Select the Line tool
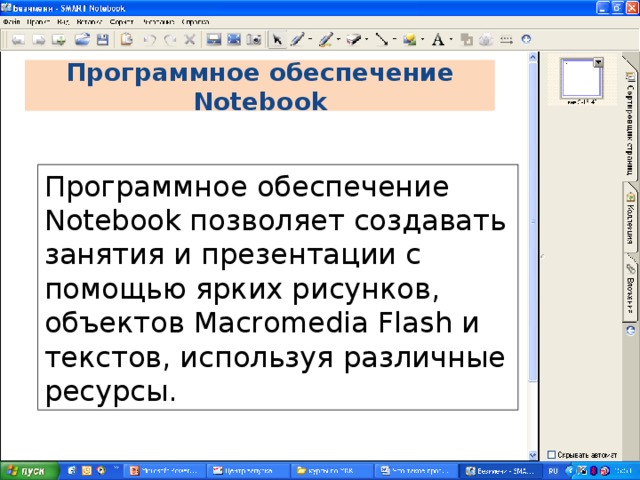 click(x=382, y=40)
